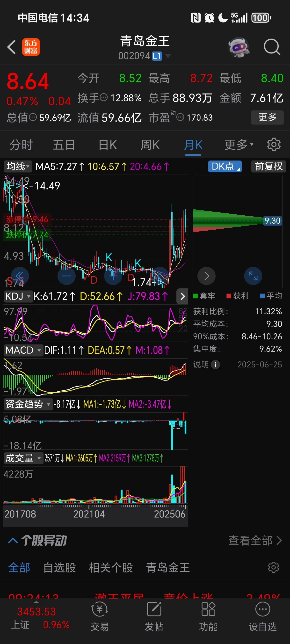Tap the 总值 info icon

(x=33, y=117)
